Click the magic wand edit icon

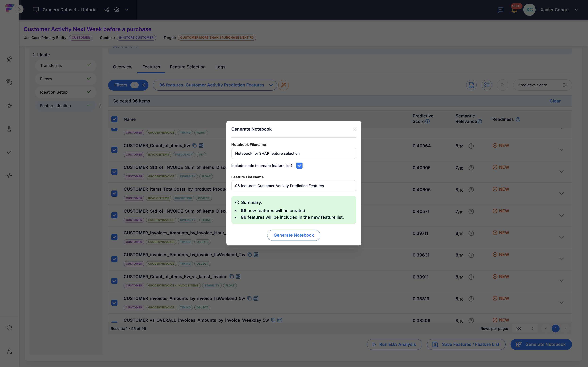[283, 85]
